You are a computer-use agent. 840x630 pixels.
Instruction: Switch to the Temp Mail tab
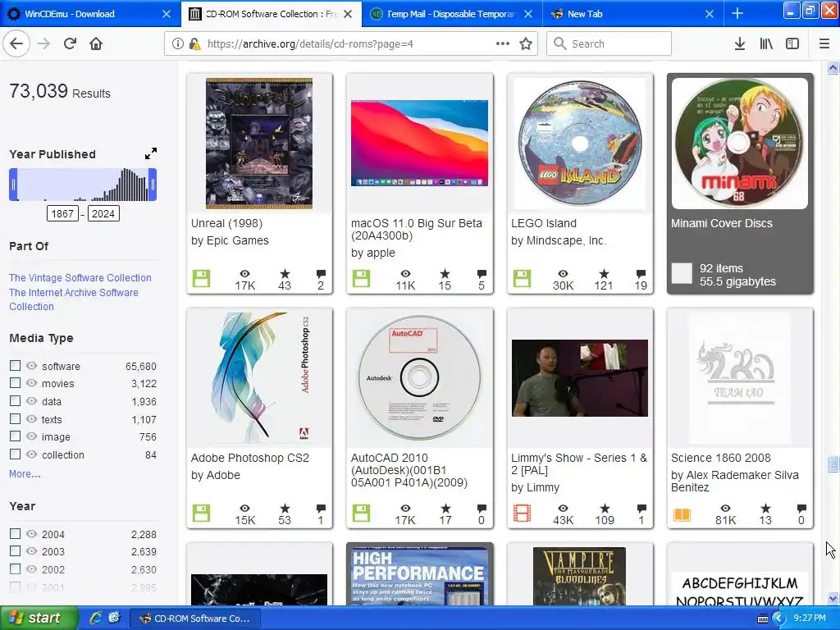coord(452,13)
